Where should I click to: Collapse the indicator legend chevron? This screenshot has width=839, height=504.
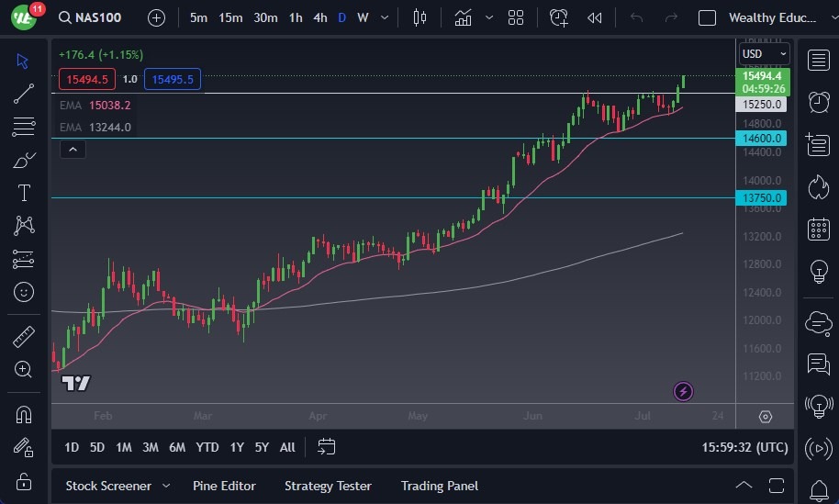coord(71,149)
